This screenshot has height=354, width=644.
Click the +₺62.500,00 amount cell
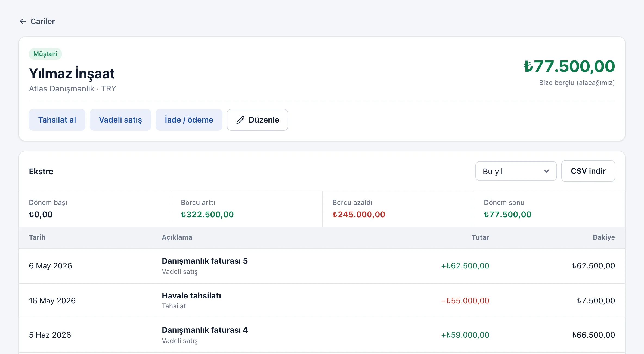click(x=465, y=266)
